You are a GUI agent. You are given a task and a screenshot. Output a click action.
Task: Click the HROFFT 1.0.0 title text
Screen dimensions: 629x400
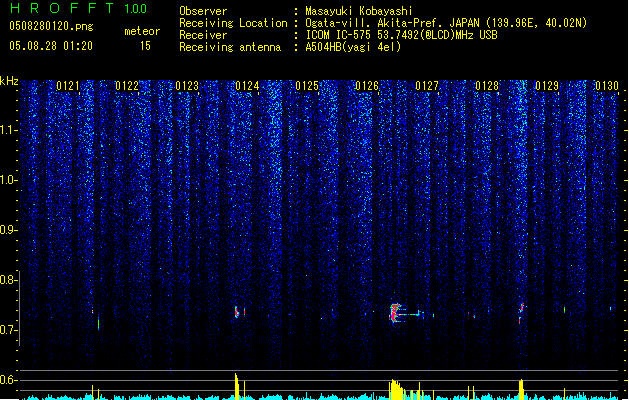click(78, 8)
